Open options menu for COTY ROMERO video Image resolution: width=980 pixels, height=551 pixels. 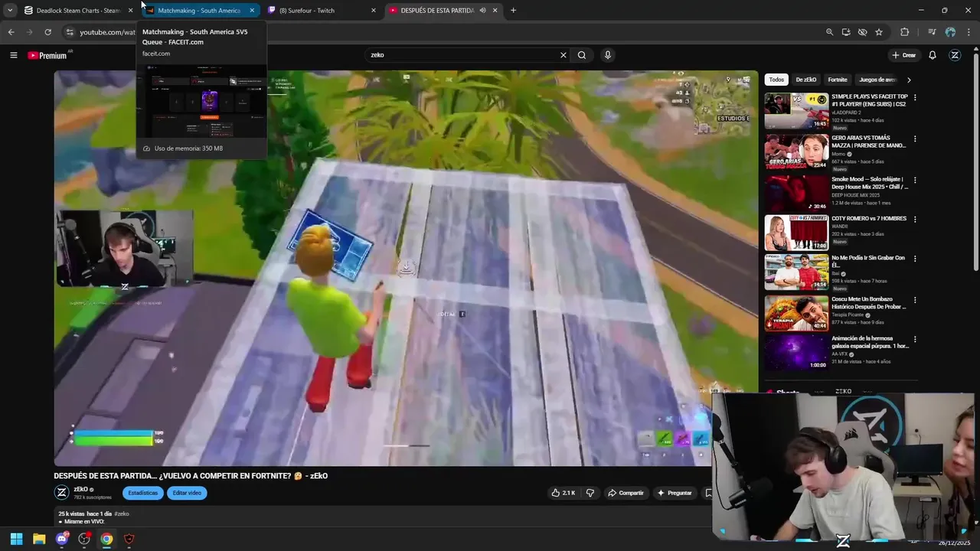click(915, 220)
